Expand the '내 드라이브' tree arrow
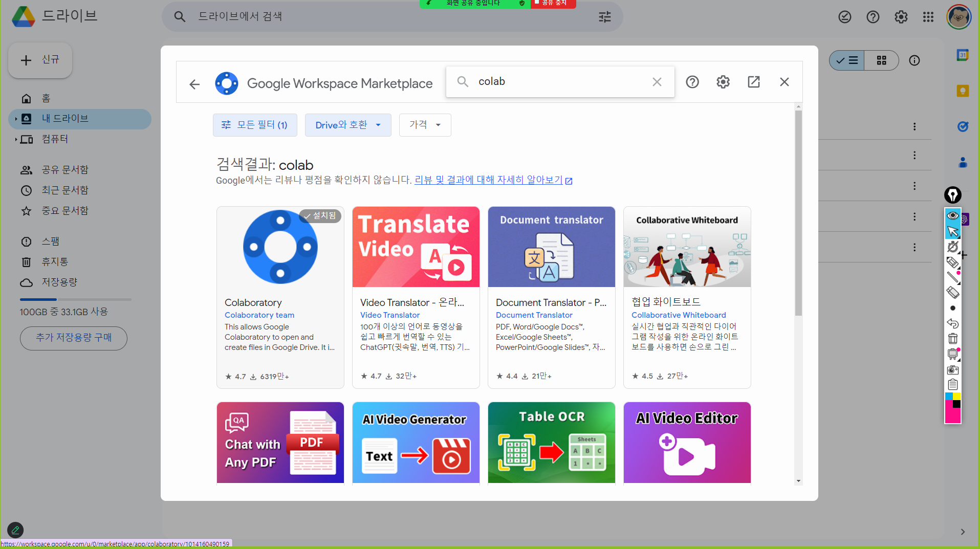Viewport: 980px width, 549px height. (x=16, y=119)
